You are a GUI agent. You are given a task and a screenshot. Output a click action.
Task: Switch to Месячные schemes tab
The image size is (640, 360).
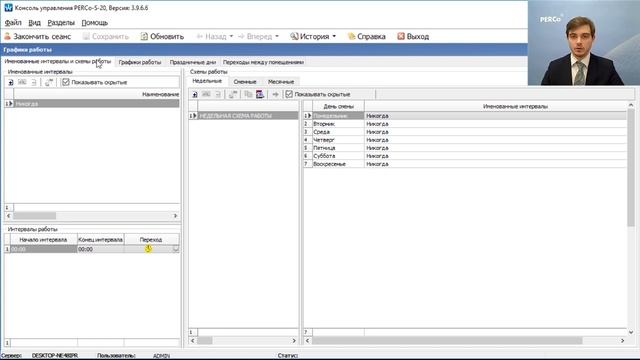pyautogui.click(x=281, y=82)
